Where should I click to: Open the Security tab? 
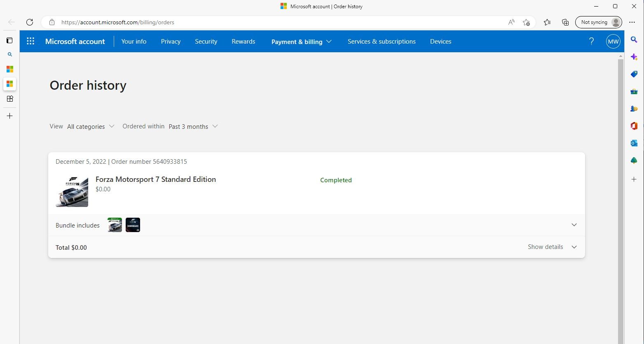tap(206, 42)
